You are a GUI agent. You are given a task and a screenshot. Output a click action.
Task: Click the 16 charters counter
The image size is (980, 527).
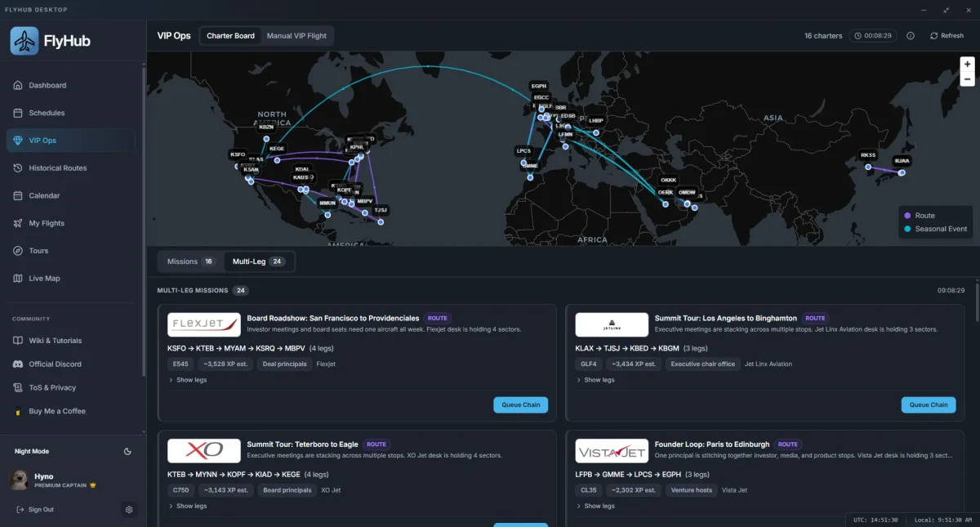pyautogui.click(x=823, y=36)
